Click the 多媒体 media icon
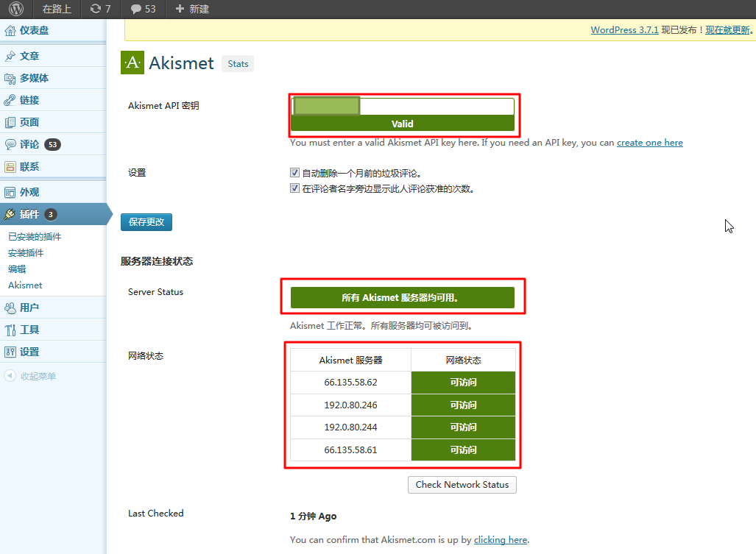This screenshot has width=756, height=554. (x=10, y=79)
